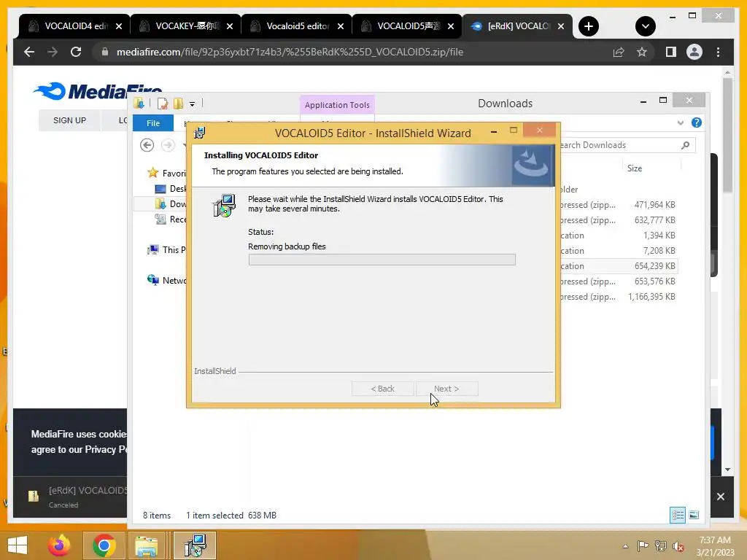Image resolution: width=747 pixels, height=560 pixels.
Task: Select the 632,777 KB file row
Action: (x=619, y=220)
